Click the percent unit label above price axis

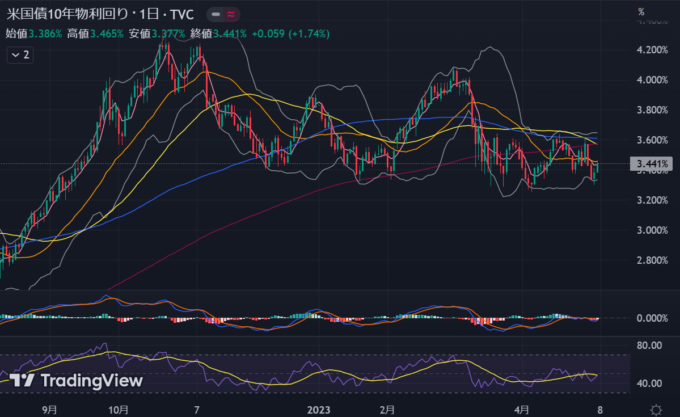[640, 12]
